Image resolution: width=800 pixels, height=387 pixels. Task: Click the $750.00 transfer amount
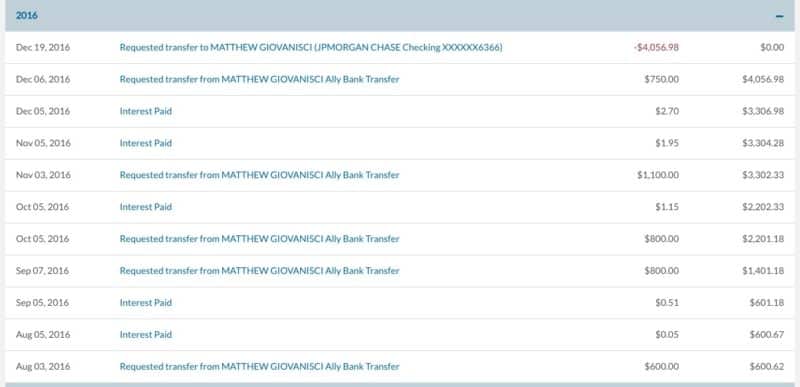tap(662, 80)
